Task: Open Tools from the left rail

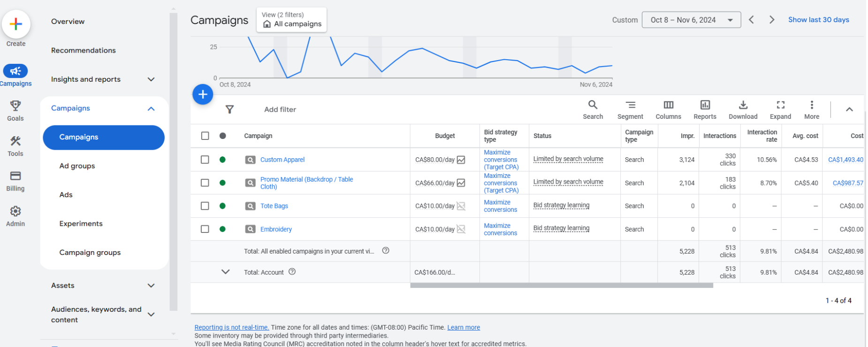Action: (x=15, y=141)
